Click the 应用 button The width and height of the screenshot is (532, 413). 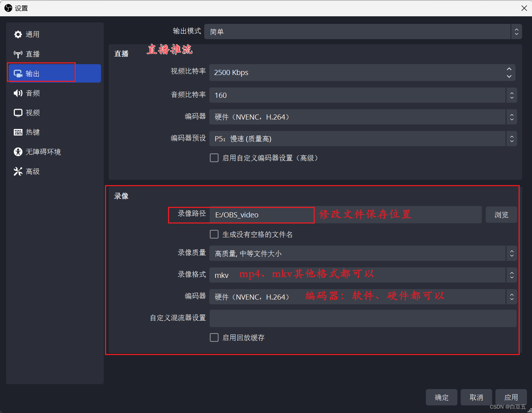(511, 397)
